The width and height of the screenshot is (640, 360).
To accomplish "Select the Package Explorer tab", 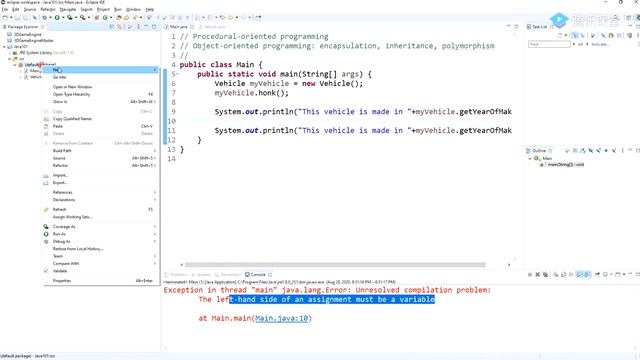I will (x=23, y=27).
